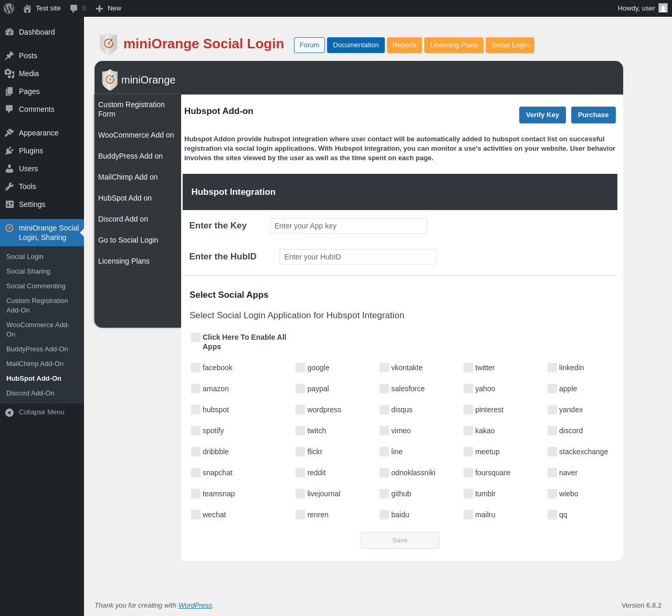Image resolution: width=672 pixels, height=616 pixels.
Task: Click the Settings sliders icon
Action: [9, 204]
